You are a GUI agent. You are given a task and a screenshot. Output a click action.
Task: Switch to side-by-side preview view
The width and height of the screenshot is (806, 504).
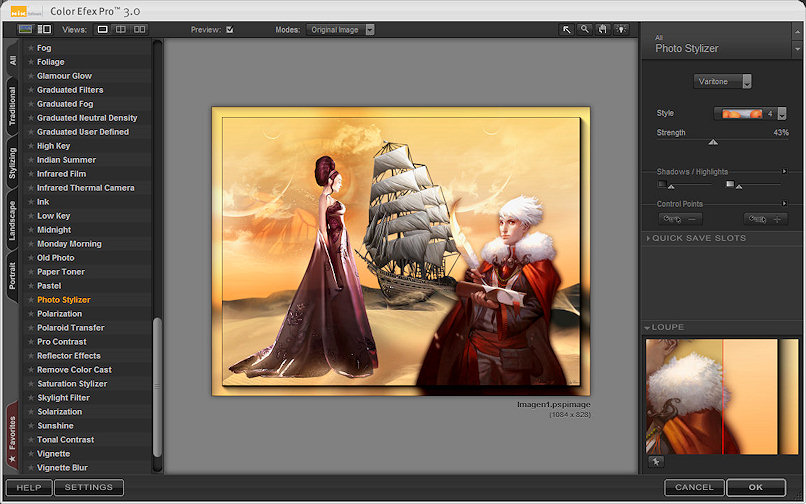[140, 30]
